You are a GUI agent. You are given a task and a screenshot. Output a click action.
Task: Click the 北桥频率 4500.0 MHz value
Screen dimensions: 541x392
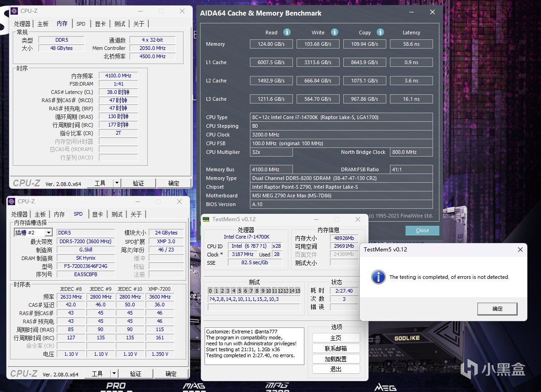coord(152,56)
